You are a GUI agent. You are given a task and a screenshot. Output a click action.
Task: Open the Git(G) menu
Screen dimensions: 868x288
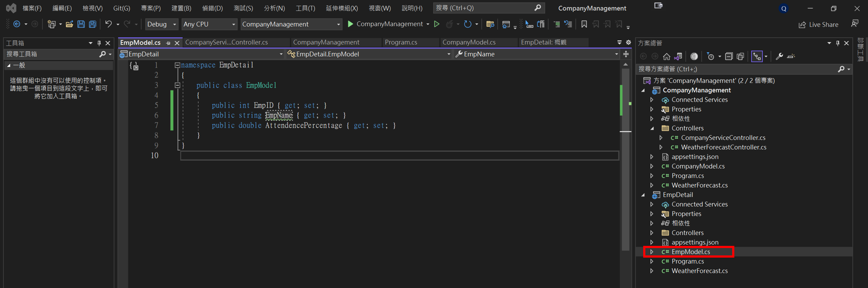(122, 8)
